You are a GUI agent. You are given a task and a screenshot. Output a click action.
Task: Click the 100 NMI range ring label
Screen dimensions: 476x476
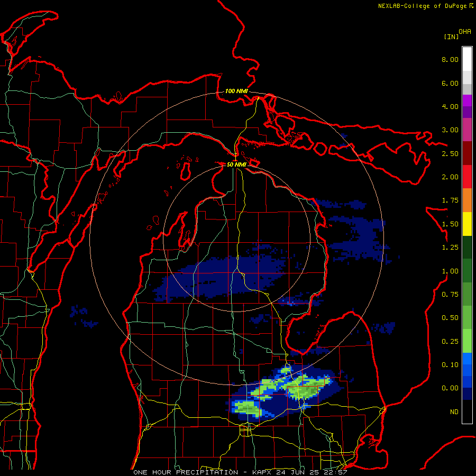tap(236, 91)
